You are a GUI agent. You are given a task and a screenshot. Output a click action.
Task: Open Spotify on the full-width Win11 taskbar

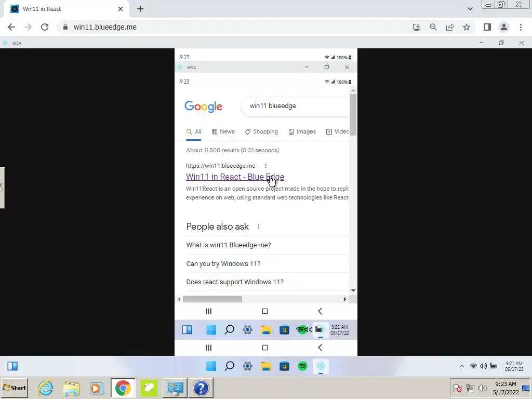pos(303,366)
